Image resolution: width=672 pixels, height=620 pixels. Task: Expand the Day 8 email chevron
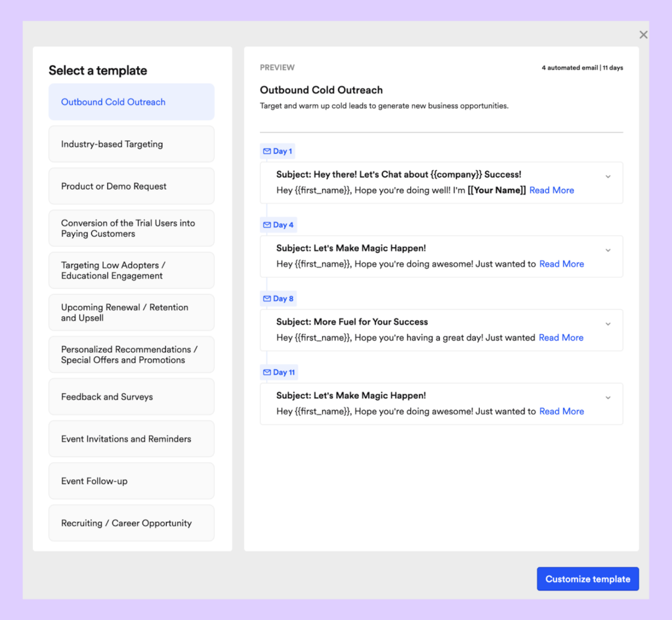click(608, 324)
